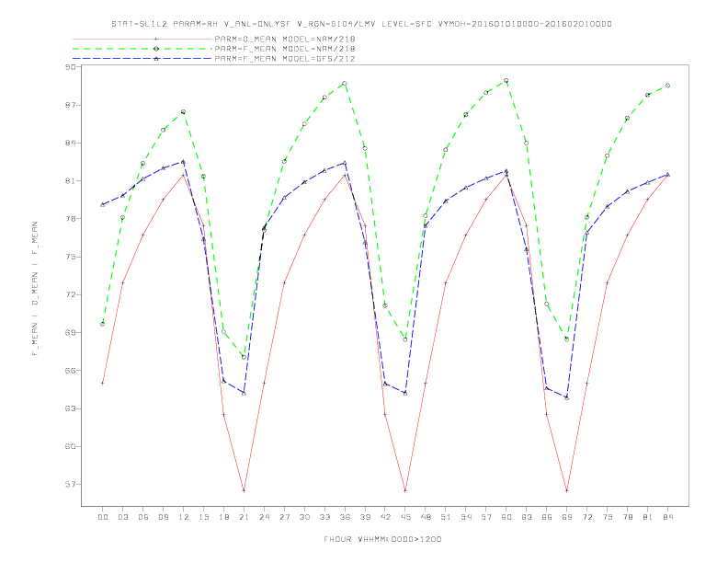Click green NAM circle marker at hour 00
This screenshot has height=563, width=728.
(x=103, y=324)
